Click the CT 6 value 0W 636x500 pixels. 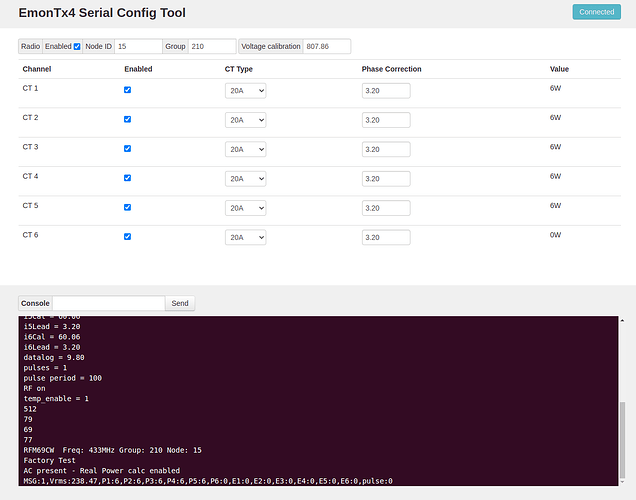click(x=555, y=235)
